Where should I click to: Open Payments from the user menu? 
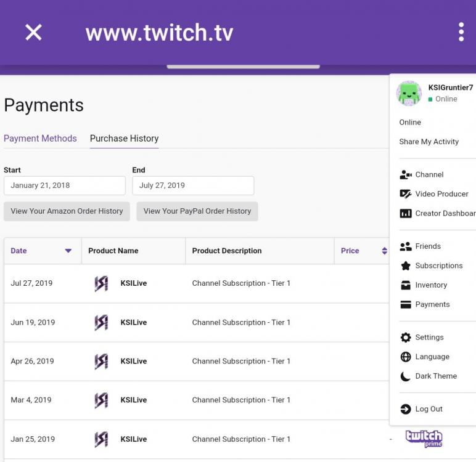[x=432, y=304]
